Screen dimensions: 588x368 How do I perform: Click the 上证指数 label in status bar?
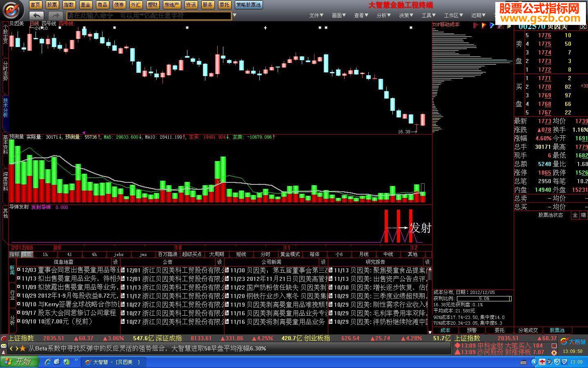tap(21, 338)
